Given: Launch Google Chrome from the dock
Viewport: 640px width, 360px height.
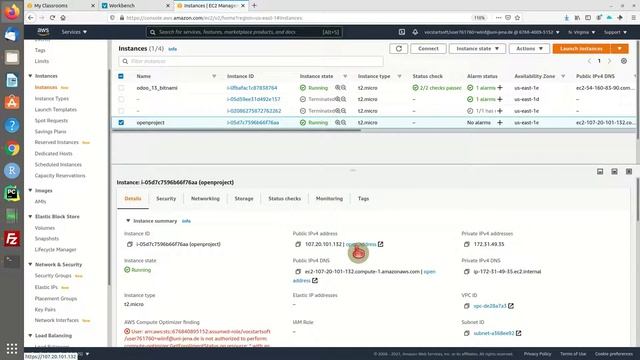Looking at the screenshot, I should [12, 148].
